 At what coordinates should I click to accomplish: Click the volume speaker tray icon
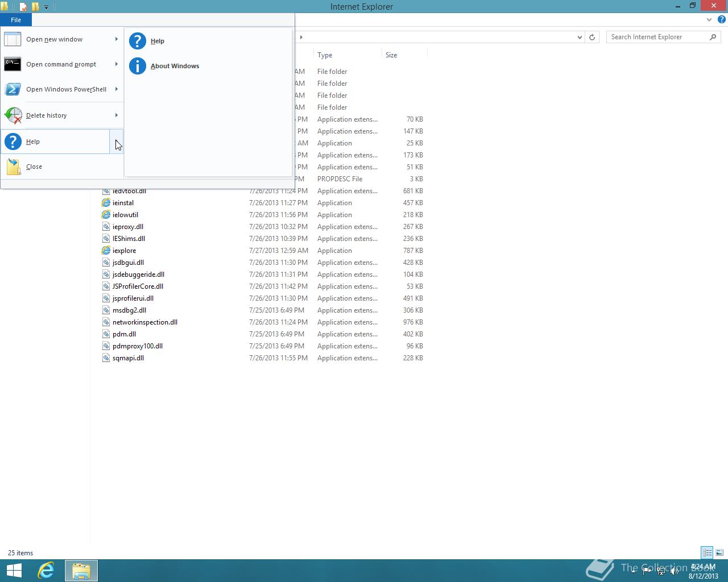coord(675,571)
